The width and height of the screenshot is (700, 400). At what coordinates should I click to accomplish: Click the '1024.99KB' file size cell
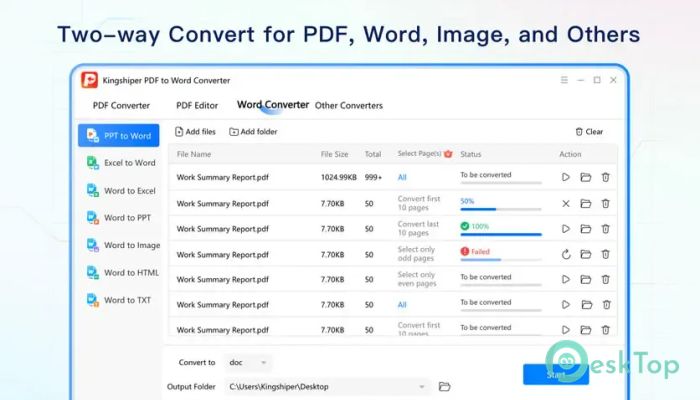point(338,178)
